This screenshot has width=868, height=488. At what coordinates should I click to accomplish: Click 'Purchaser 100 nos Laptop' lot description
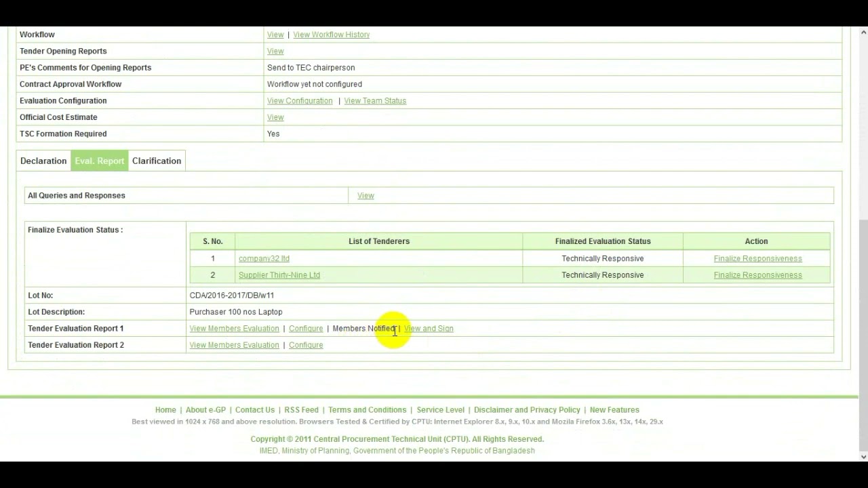click(236, 312)
